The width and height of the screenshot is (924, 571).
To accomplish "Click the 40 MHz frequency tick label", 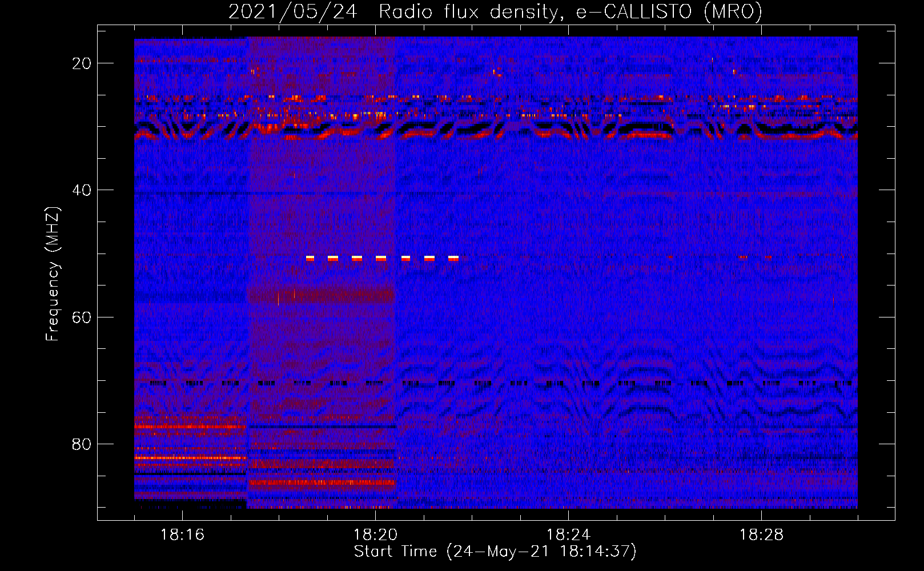I will pos(82,190).
